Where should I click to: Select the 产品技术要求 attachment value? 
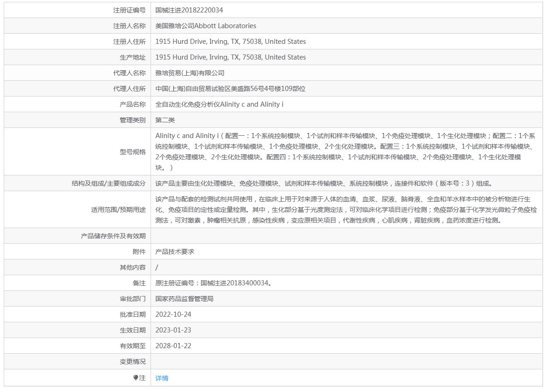coord(175,252)
